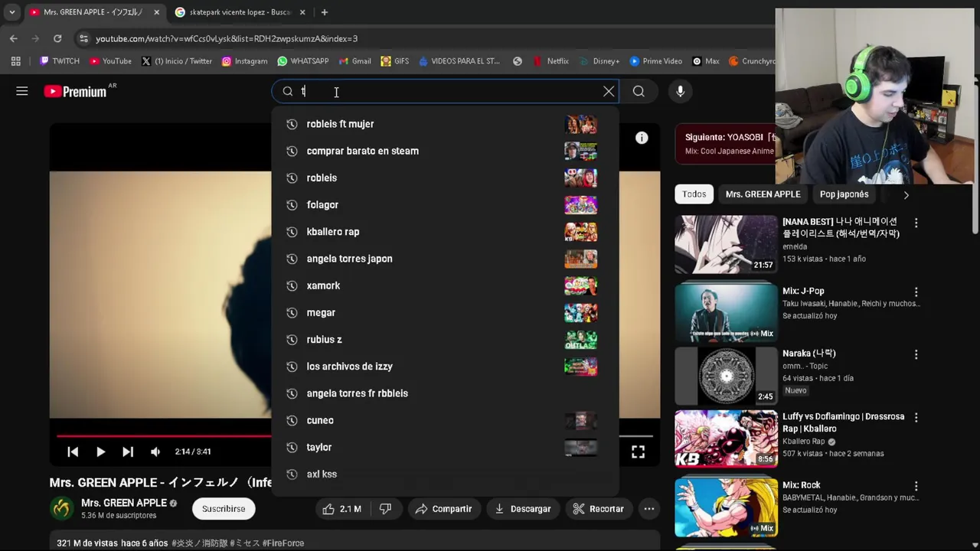Click the magnifier search submit button
The height and width of the screenshot is (551, 980).
[x=639, y=91]
